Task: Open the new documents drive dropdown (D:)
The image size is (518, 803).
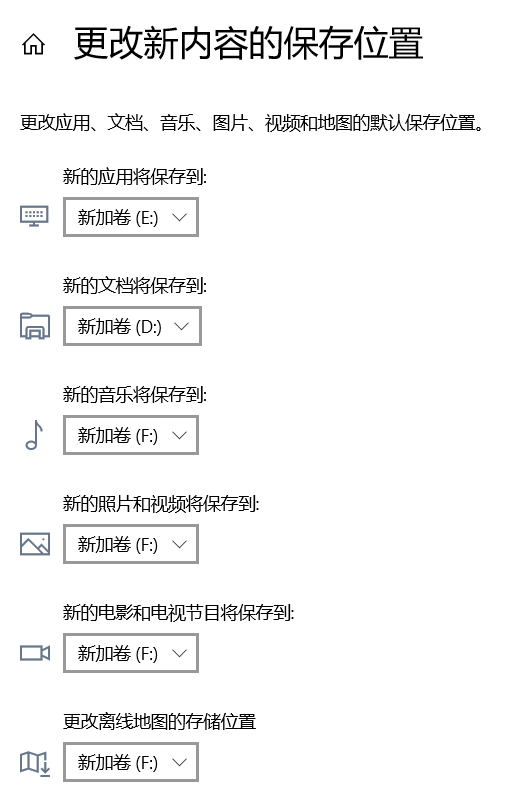Action: tap(132, 326)
